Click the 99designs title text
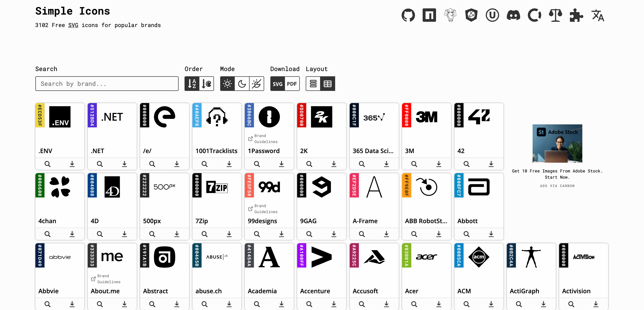This screenshot has width=644, height=310. pos(262,221)
